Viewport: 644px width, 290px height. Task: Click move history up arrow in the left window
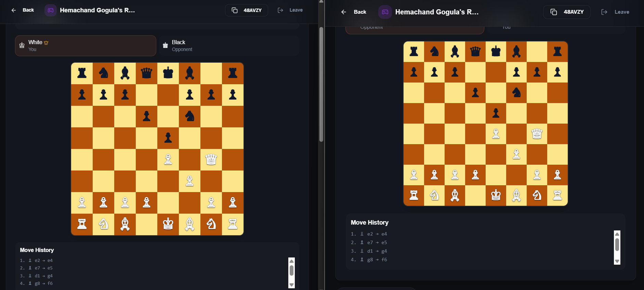(291, 261)
